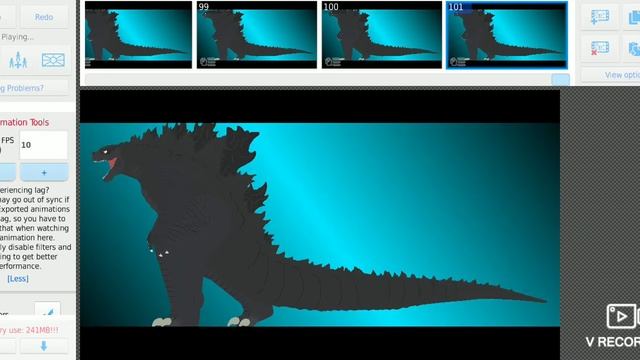Viewport: 640px width, 360px height.
Task: Increase FPS with the plus button
Action: (x=44, y=173)
